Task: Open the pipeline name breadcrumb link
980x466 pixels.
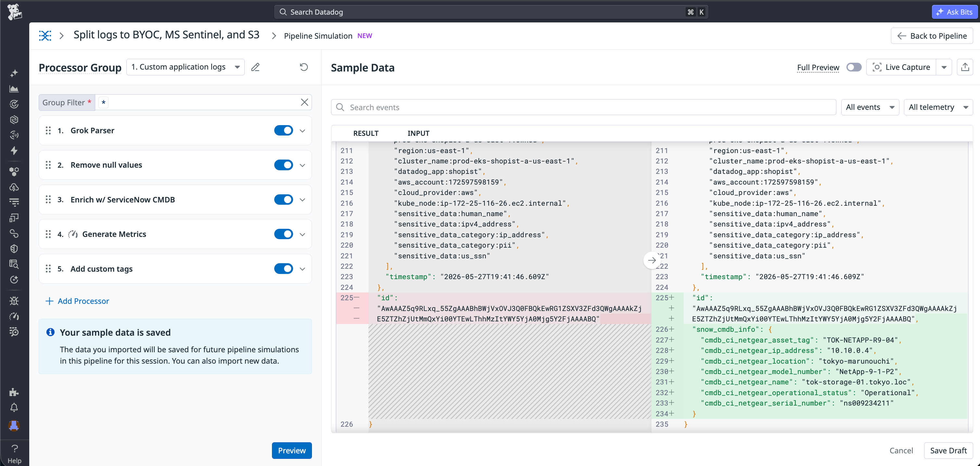Action: pos(166,35)
